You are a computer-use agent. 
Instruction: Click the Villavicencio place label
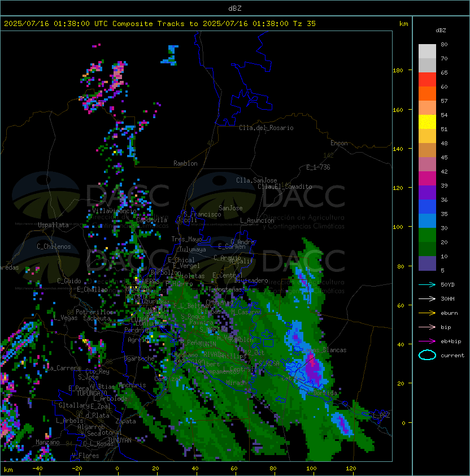click(x=114, y=211)
